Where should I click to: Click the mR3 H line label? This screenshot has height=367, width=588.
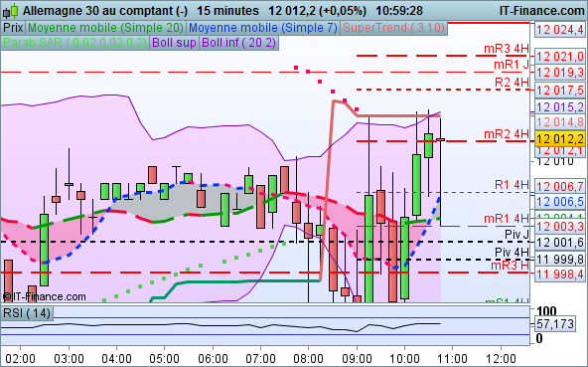tap(510, 266)
